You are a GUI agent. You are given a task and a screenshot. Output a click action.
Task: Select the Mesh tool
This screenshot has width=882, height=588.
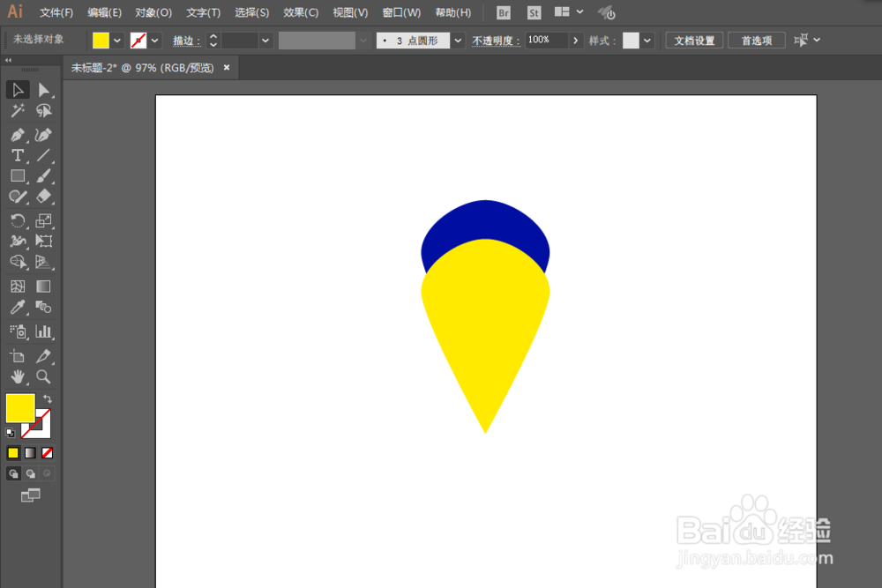18,287
